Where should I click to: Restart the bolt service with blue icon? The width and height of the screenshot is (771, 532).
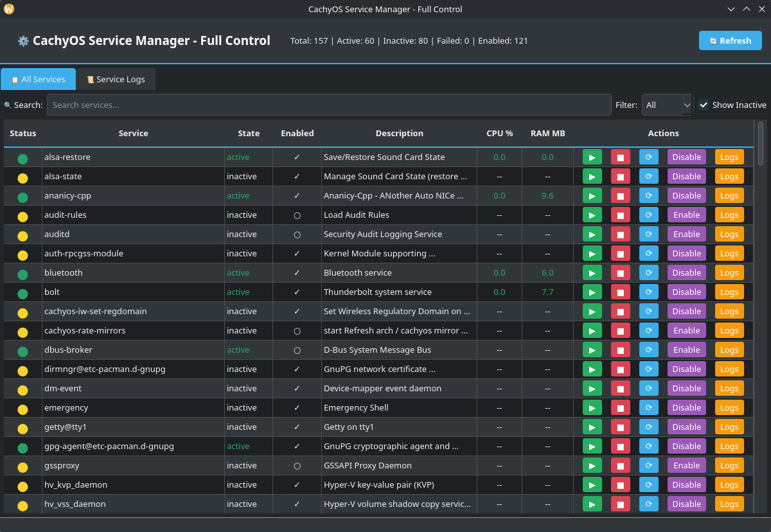pyautogui.click(x=648, y=292)
